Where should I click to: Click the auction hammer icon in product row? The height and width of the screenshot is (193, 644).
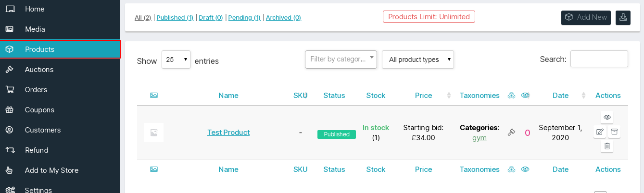click(x=512, y=133)
